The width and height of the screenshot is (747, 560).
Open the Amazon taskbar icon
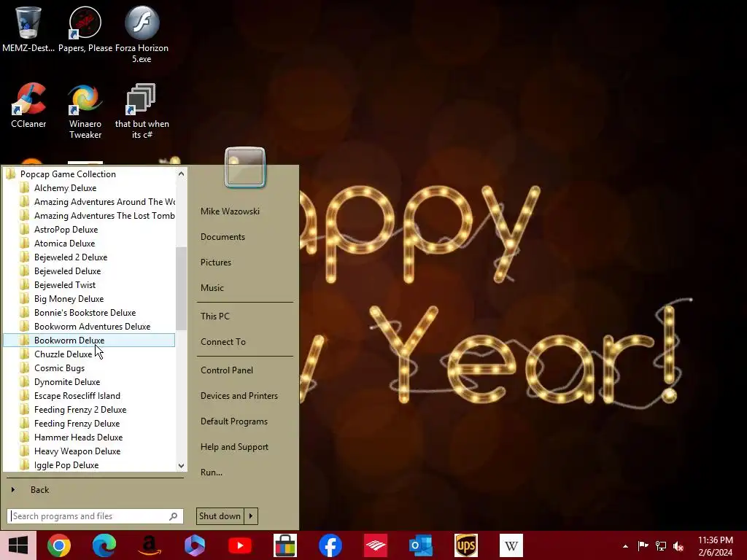pos(150,545)
